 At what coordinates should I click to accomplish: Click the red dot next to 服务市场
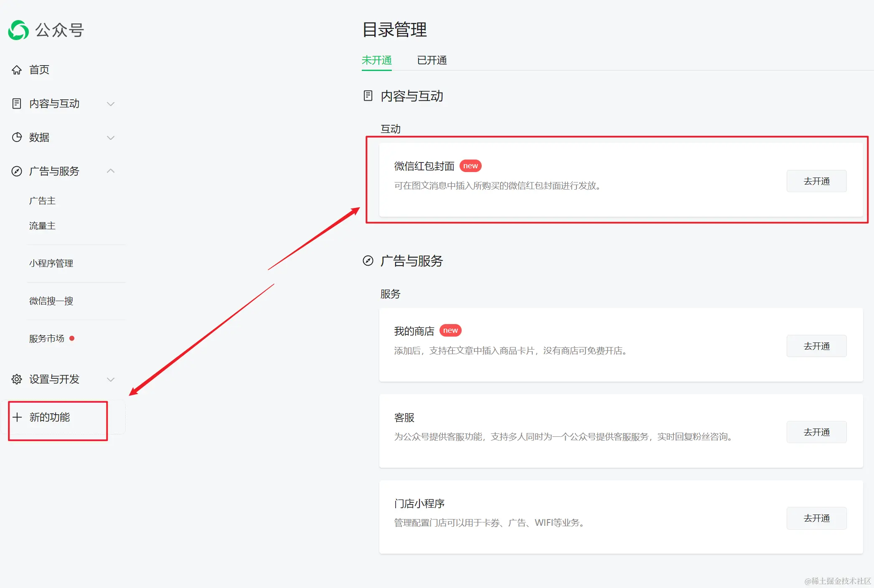[x=72, y=338]
